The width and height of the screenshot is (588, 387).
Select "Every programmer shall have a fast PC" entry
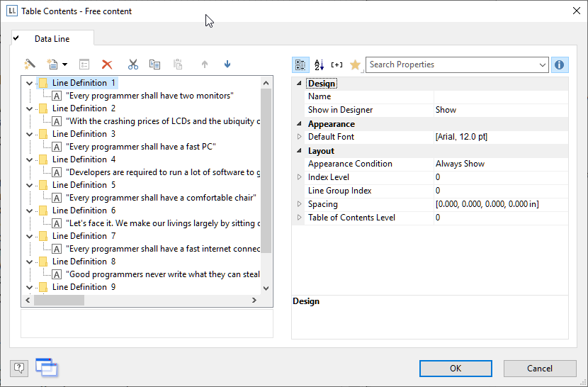141,147
